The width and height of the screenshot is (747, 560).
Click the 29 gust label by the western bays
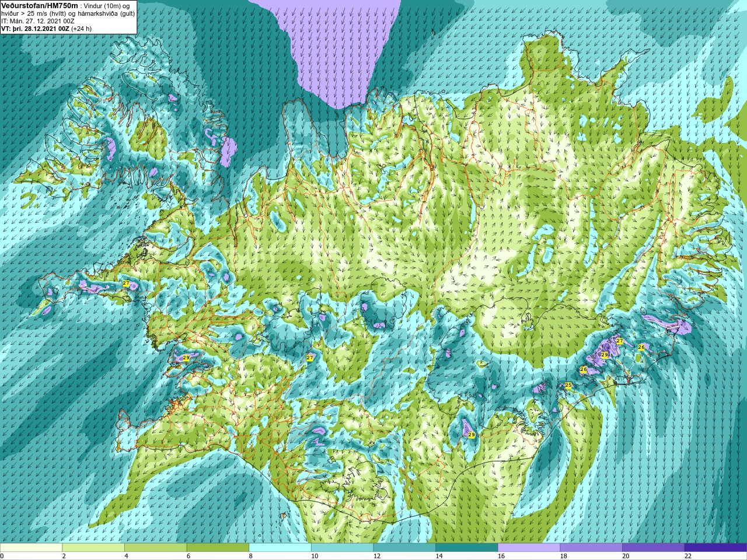186,358
